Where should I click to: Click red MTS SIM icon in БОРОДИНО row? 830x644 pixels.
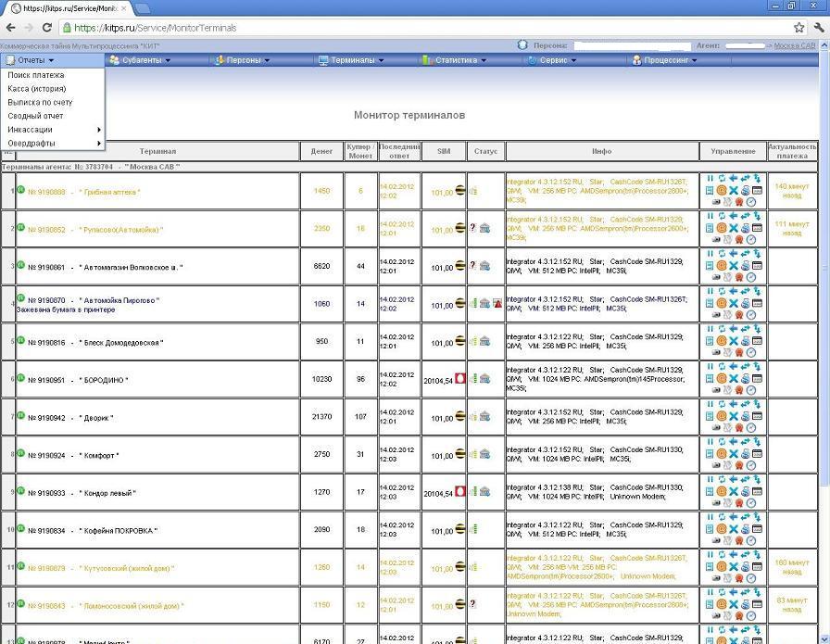click(x=460, y=379)
